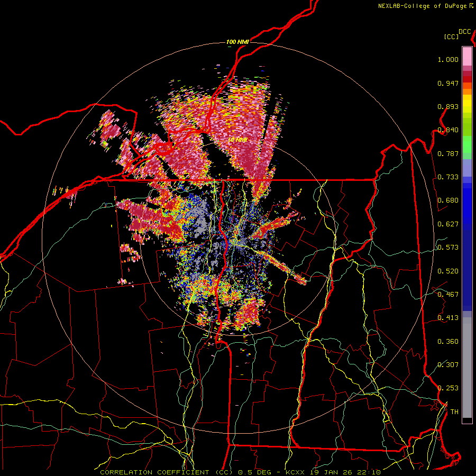Viewport: 476px width, 476px height.
Task: Click the 0.893 scale value
Action: pos(448,106)
